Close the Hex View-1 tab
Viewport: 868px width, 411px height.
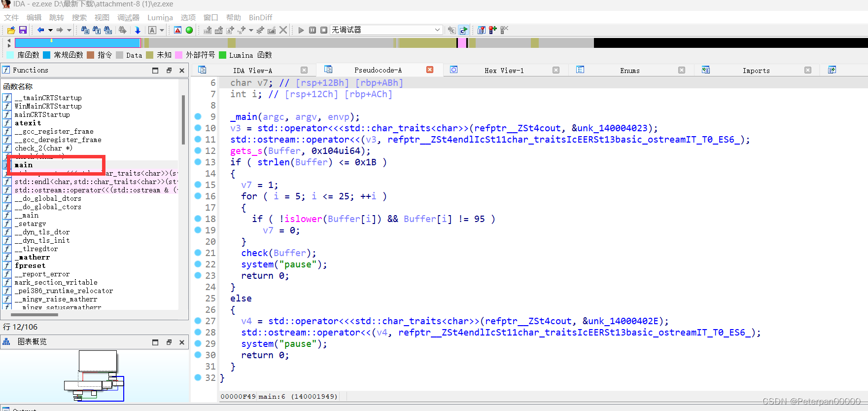[x=556, y=70]
